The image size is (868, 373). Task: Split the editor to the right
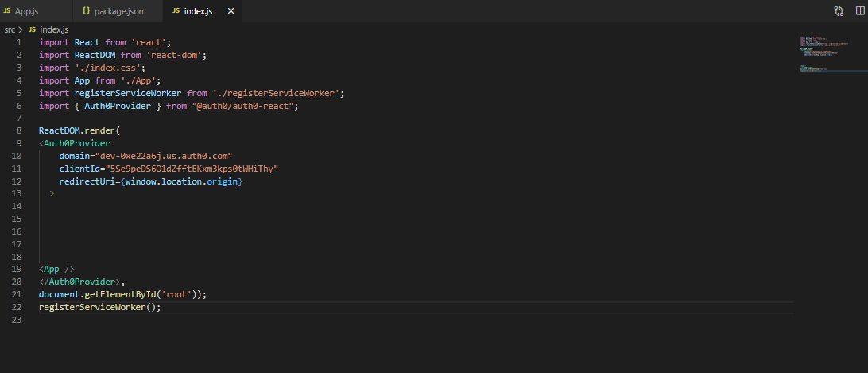click(859, 11)
